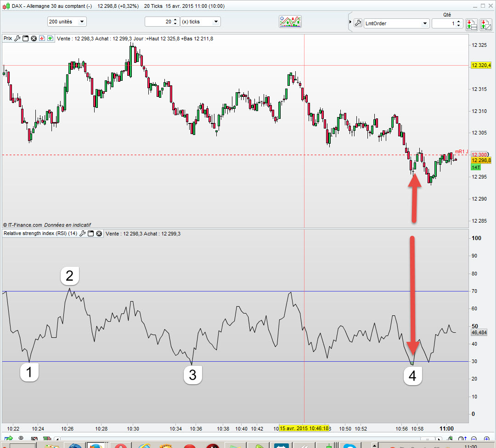Open Prix panel settings wrench
This screenshot has height=448, width=496.
point(17,38)
